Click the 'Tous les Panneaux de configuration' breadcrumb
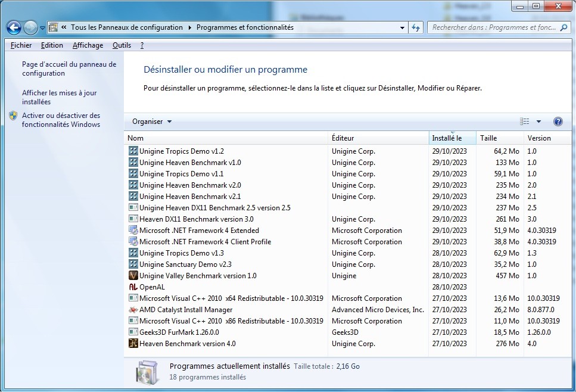Image resolution: width=576 pixels, height=392 pixels. coord(127,27)
